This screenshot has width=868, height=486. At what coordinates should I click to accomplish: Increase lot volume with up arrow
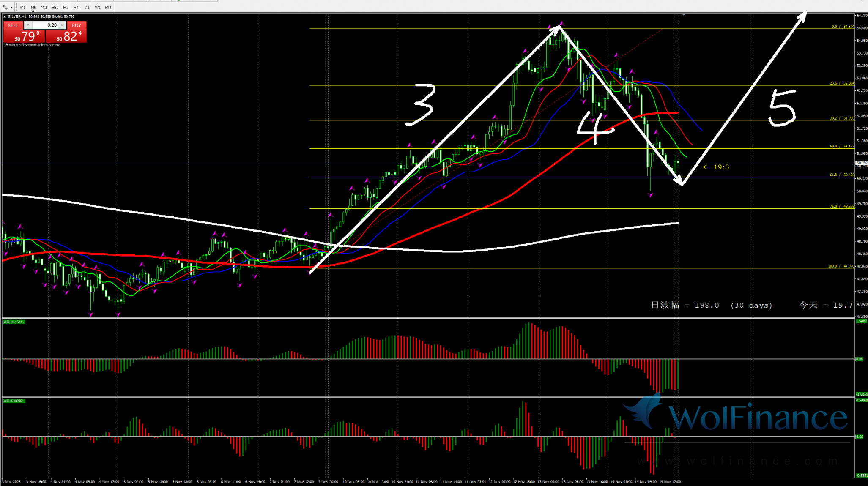[x=62, y=25]
